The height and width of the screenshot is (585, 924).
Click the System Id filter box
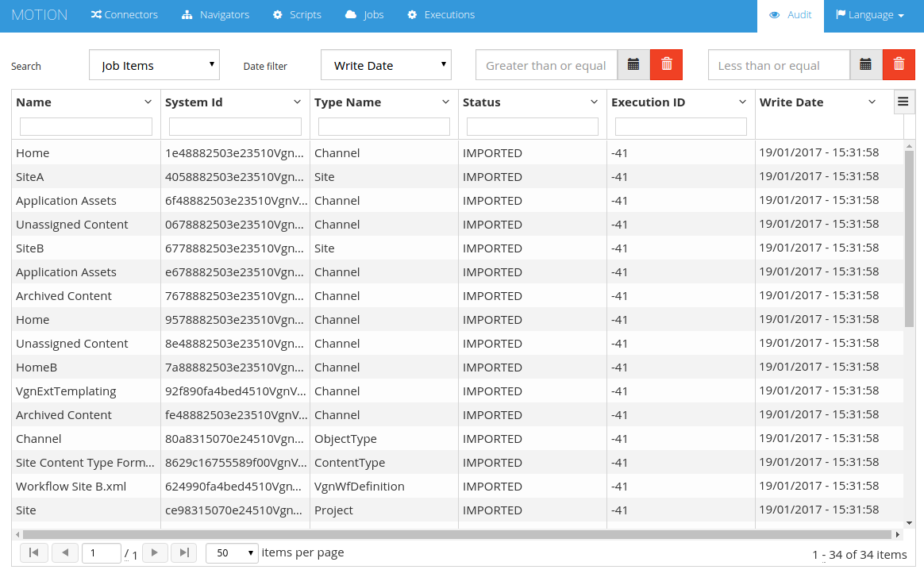[235, 127]
